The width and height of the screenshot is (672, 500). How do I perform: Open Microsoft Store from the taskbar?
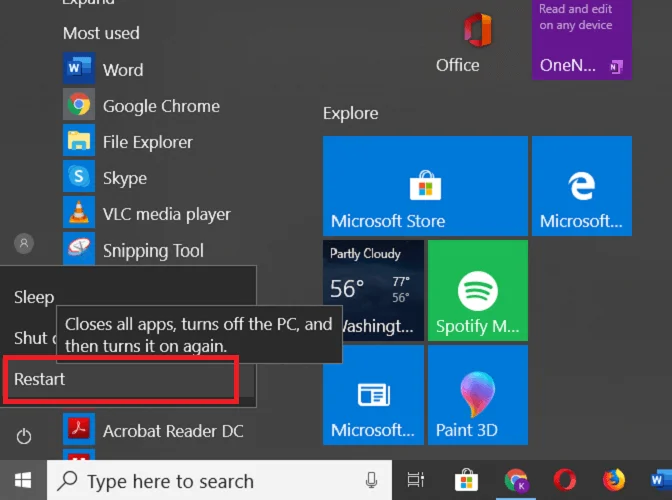pos(466,480)
